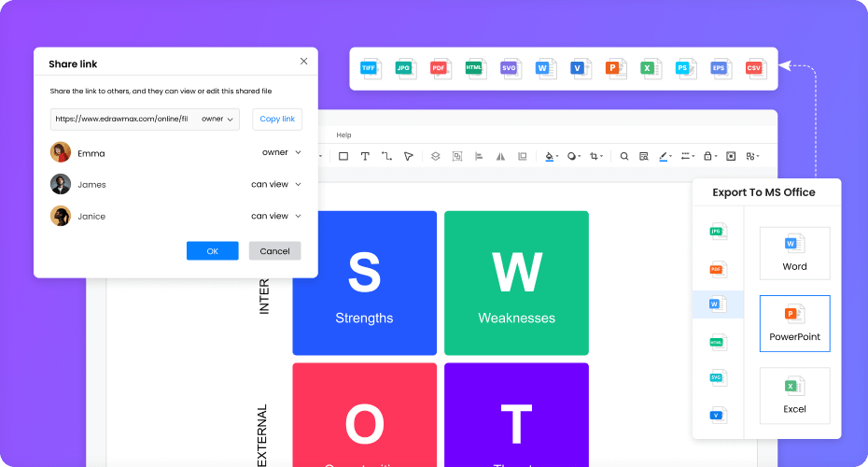Click Janice's profile avatar
Image resolution: width=868 pixels, height=467 pixels.
tap(61, 216)
